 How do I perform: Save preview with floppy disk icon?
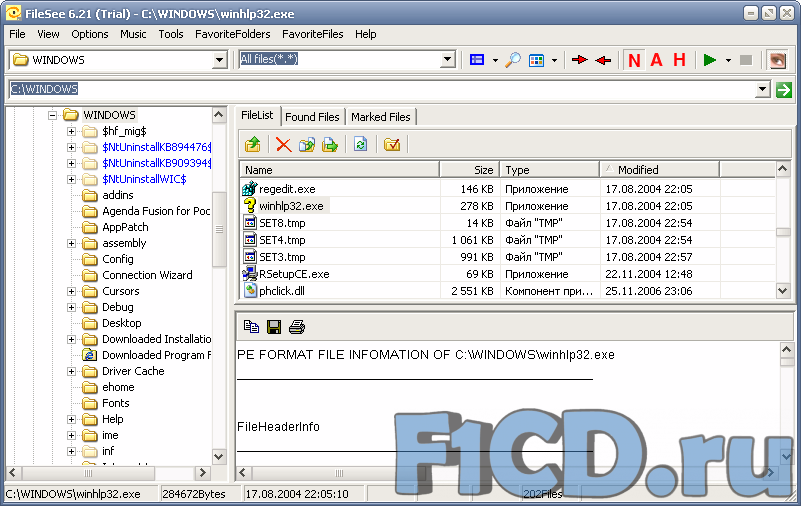tap(274, 327)
